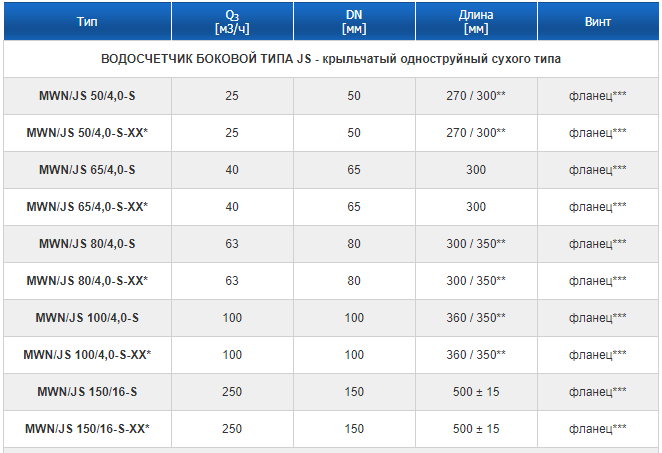
Task: Click the Тип column header
Action: 87,22
